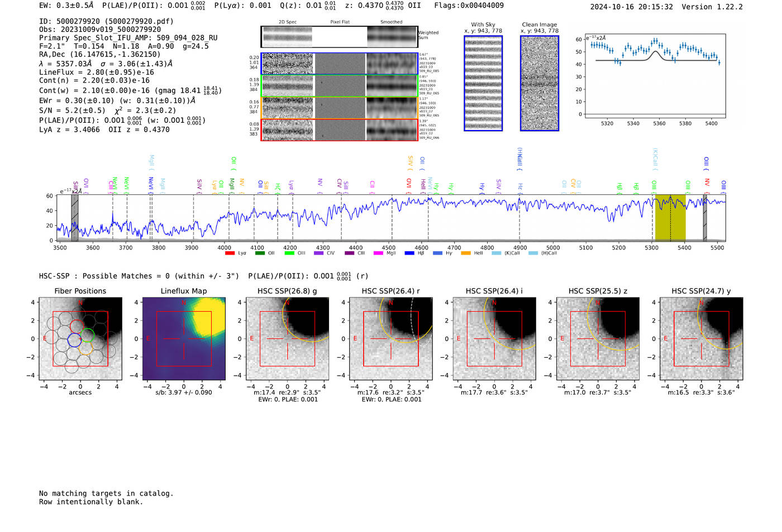Open the HSC SSP(26.4) r image

tap(391, 338)
